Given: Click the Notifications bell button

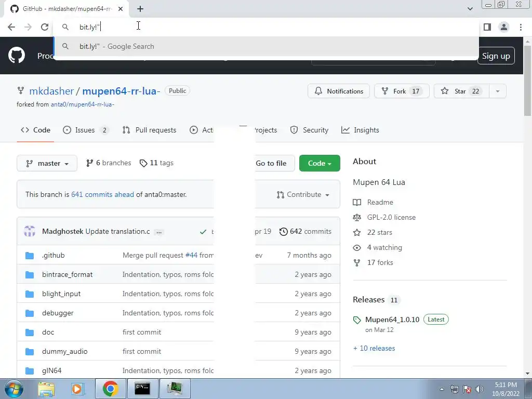Looking at the screenshot, I should (339, 91).
